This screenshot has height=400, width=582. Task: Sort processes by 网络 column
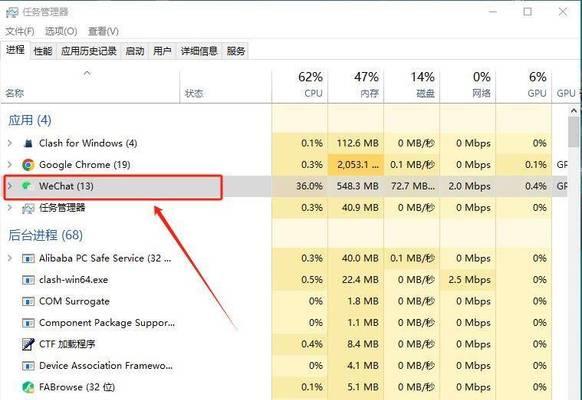coord(468,86)
